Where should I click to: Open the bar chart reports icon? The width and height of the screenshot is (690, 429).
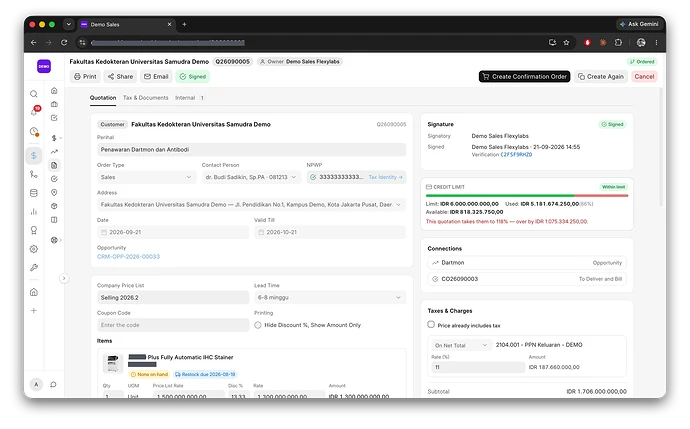point(34,212)
